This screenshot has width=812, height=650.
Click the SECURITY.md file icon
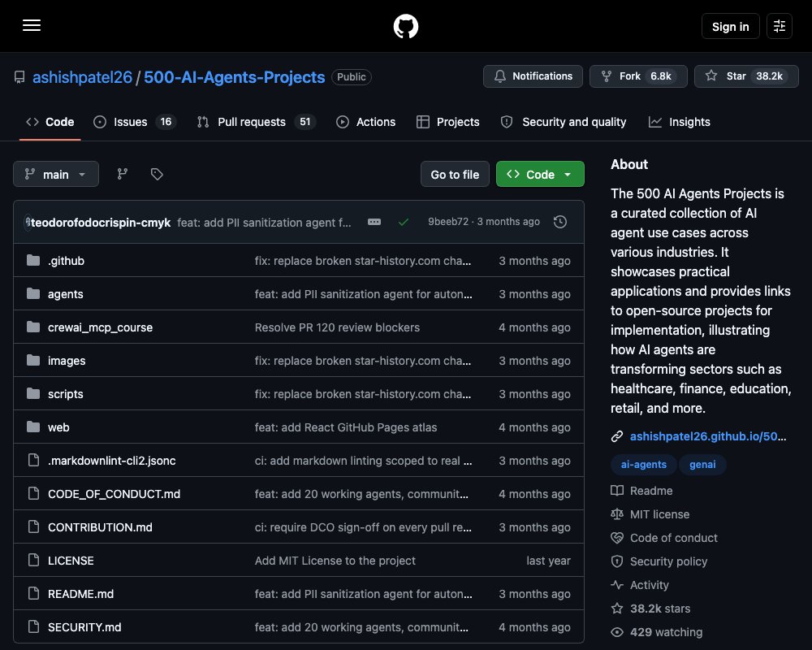point(33,626)
